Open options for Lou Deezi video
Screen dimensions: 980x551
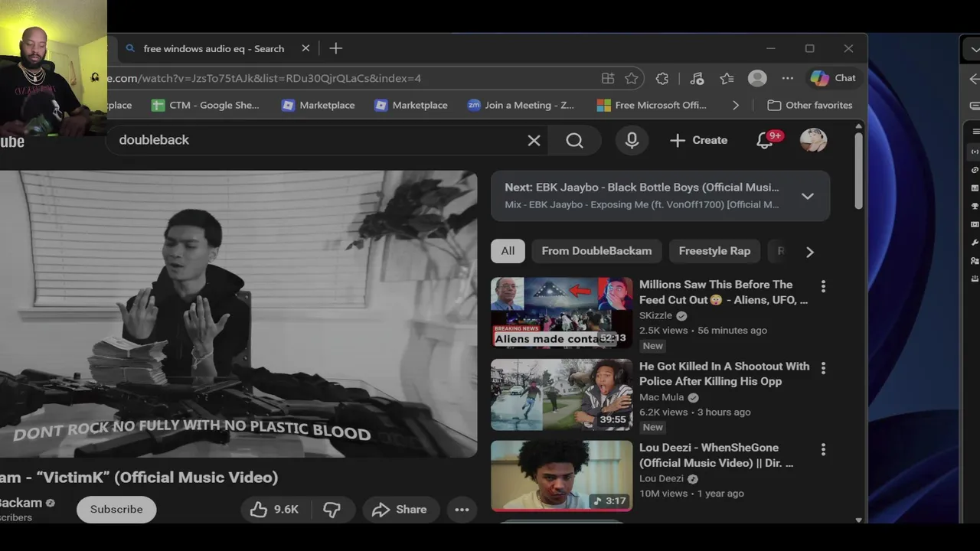click(x=823, y=449)
